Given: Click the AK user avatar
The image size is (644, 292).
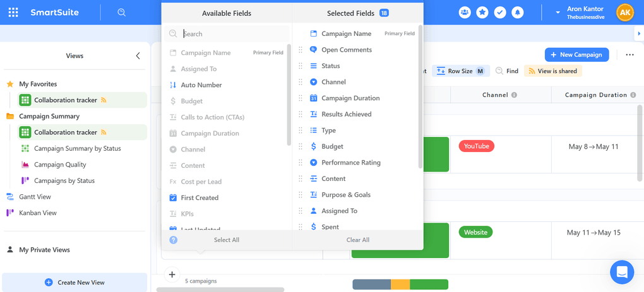Looking at the screenshot, I should pyautogui.click(x=625, y=13).
